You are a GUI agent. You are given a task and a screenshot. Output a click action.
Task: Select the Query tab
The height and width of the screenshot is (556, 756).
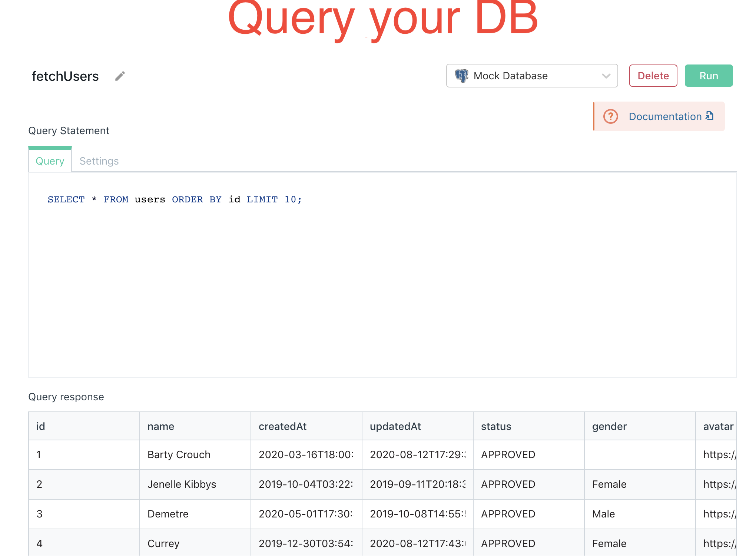[x=50, y=161]
